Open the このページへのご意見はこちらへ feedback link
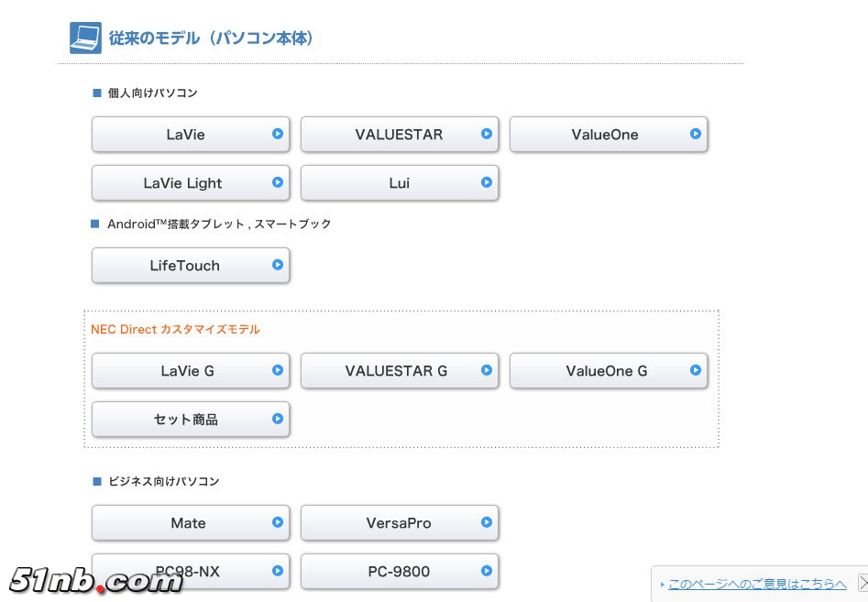 (756, 584)
